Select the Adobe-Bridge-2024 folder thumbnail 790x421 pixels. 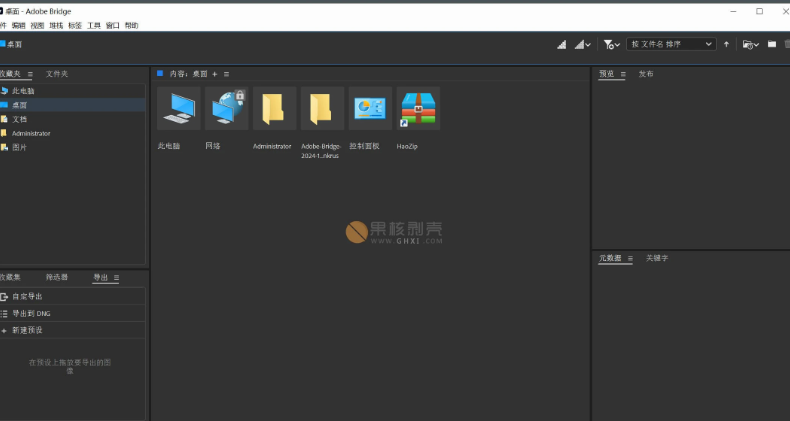pyautogui.click(x=322, y=108)
